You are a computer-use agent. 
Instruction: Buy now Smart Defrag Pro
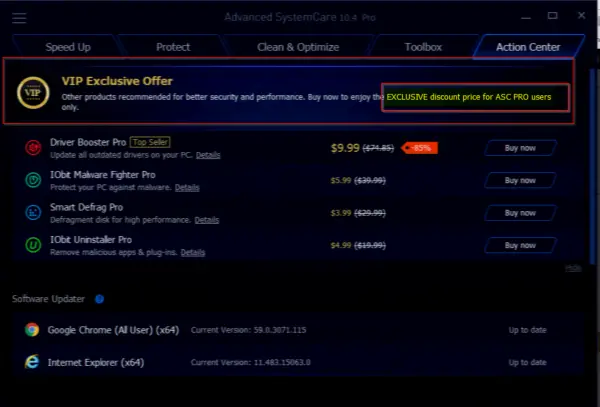click(x=520, y=213)
